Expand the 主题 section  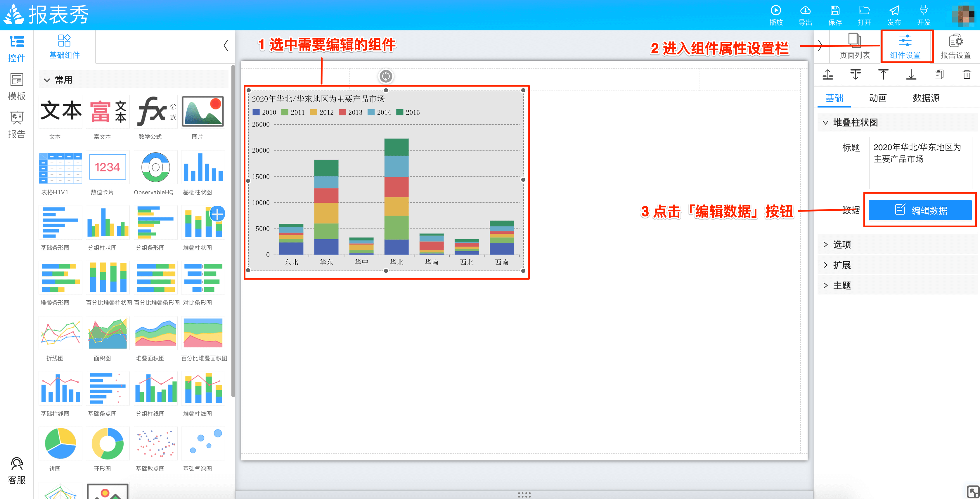(897, 286)
